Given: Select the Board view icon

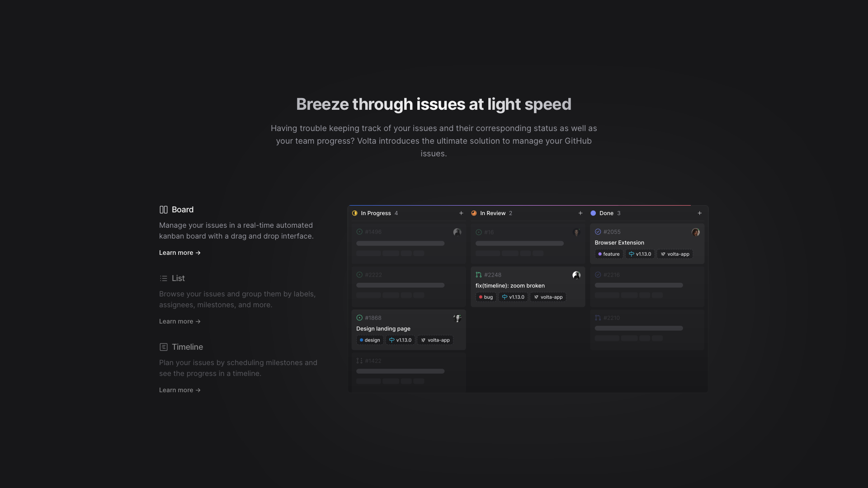Looking at the screenshot, I should tap(164, 210).
